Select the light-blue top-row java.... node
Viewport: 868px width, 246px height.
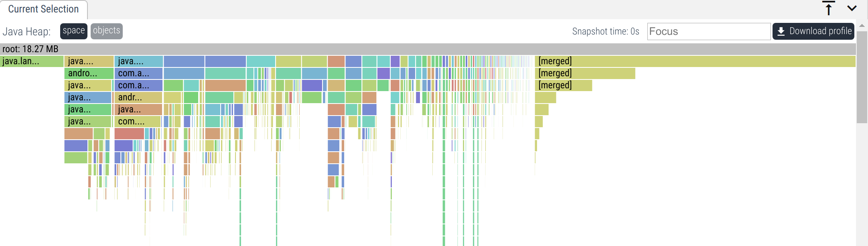pos(139,61)
